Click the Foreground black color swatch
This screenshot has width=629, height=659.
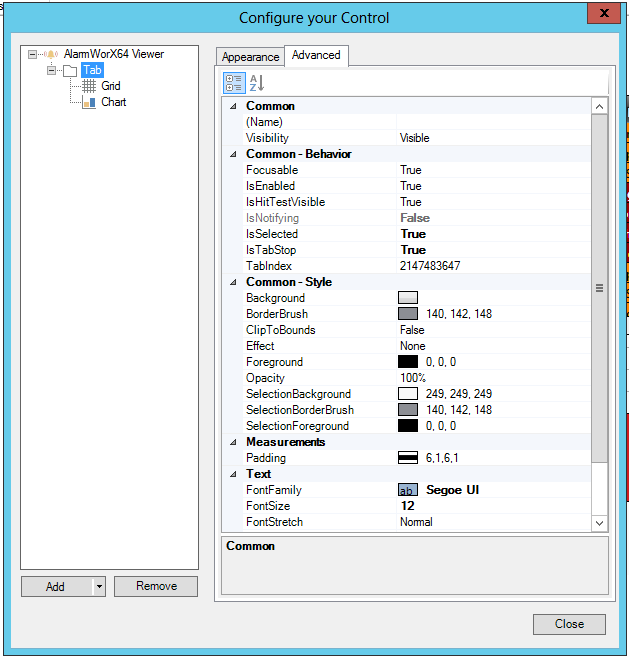click(x=407, y=362)
